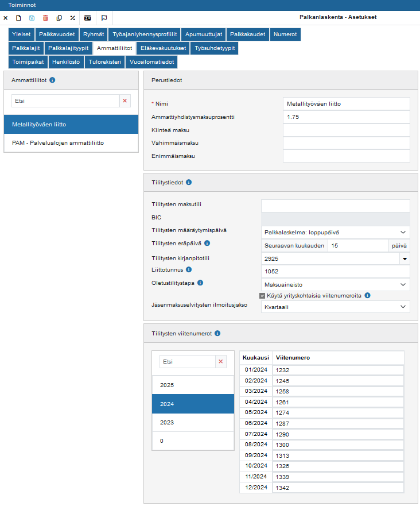The width and height of the screenshot is (420, 506).
Task: Go to the Vuosilomatiedot tab
Action: [151, 62]
